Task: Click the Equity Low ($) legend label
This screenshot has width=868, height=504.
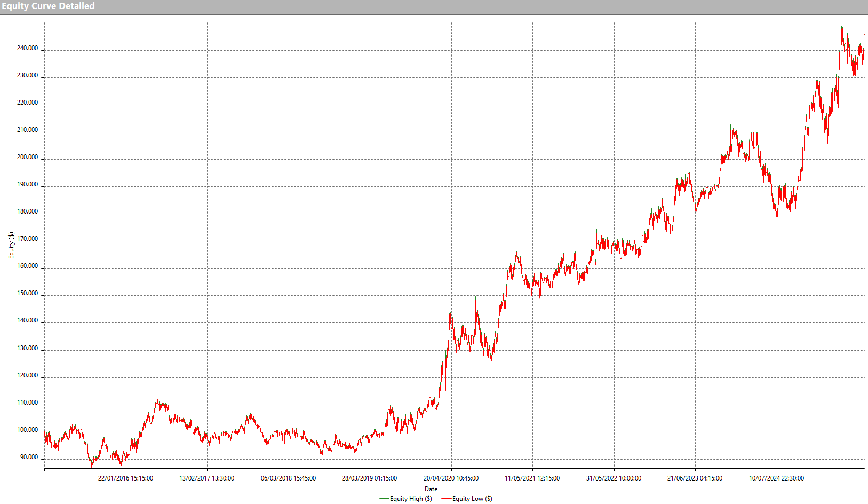Action: [x=472, y=499]
